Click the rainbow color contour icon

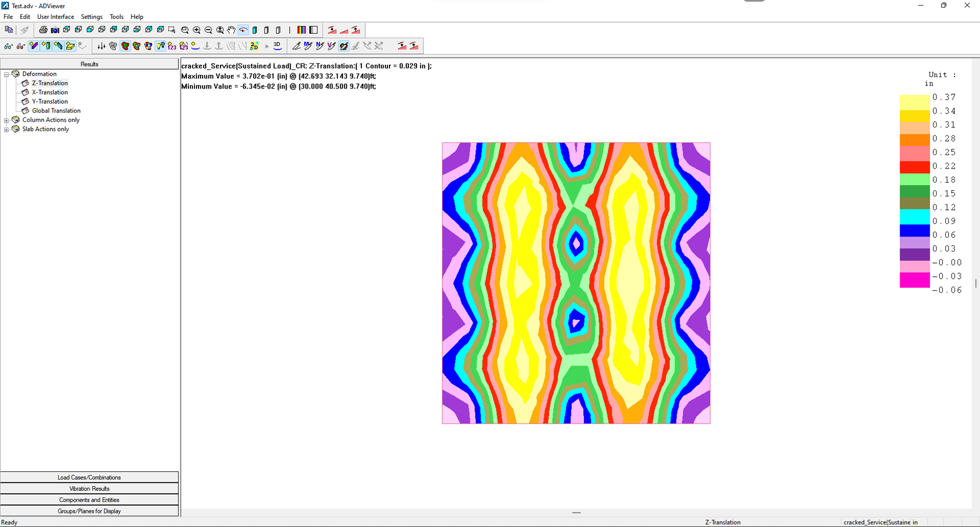click(x=301, y=30)
